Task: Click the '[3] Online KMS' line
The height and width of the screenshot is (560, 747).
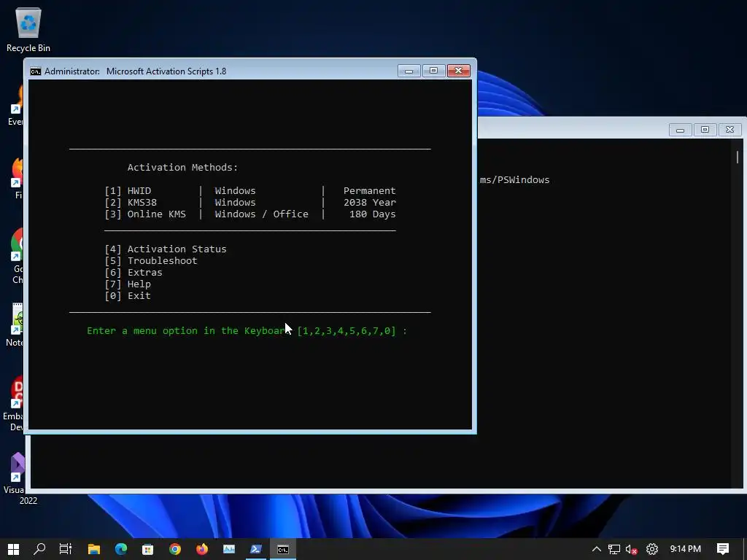Action: (x=145, y=214)
